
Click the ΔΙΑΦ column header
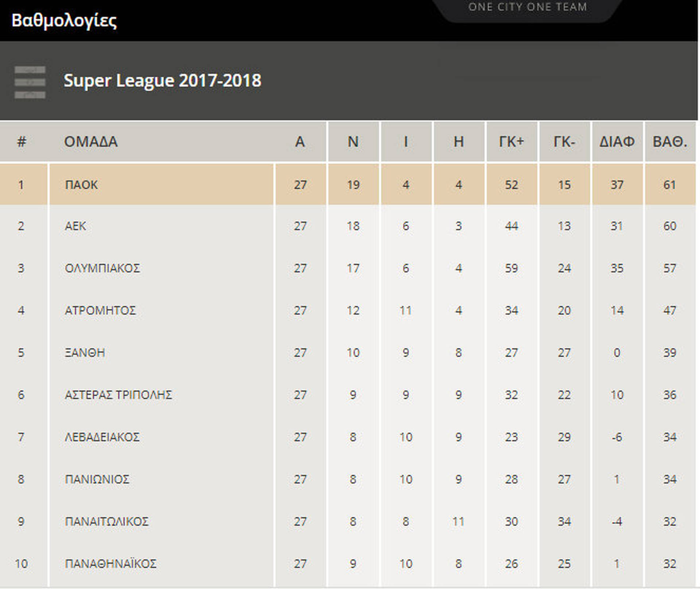pyautogui.click(x=617, y=142)
